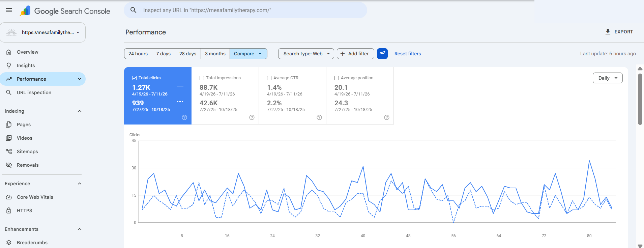Check the Total impressions checkbox
644x248 pixels.
tap(202, 78)
